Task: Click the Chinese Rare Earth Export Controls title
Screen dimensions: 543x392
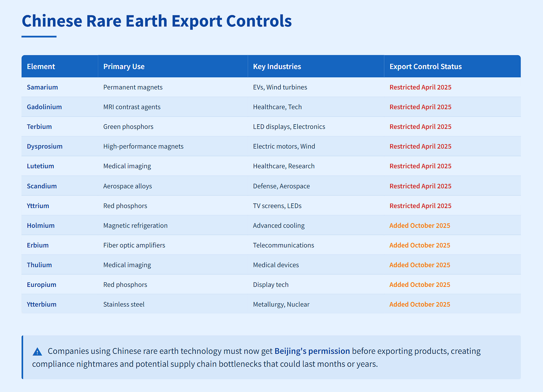Action: point(157,21)
